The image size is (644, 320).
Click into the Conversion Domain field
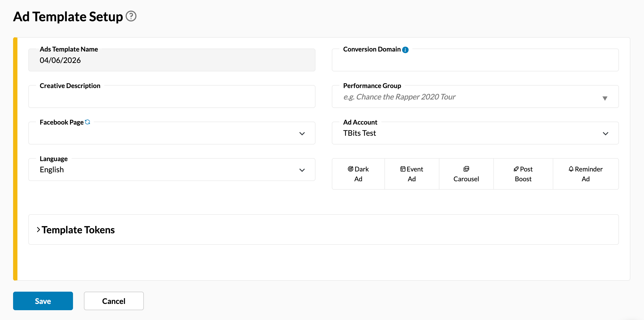pos(475,60)
